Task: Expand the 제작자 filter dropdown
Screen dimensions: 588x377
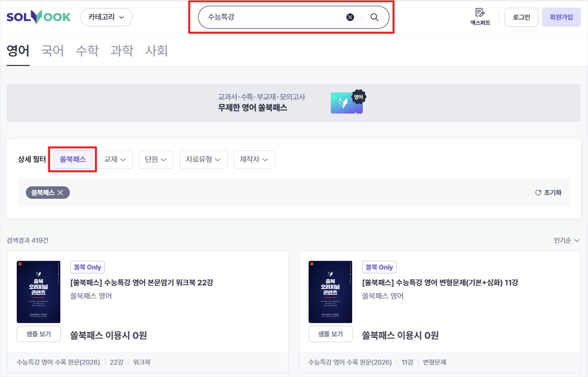Action: tap(254, 160)
